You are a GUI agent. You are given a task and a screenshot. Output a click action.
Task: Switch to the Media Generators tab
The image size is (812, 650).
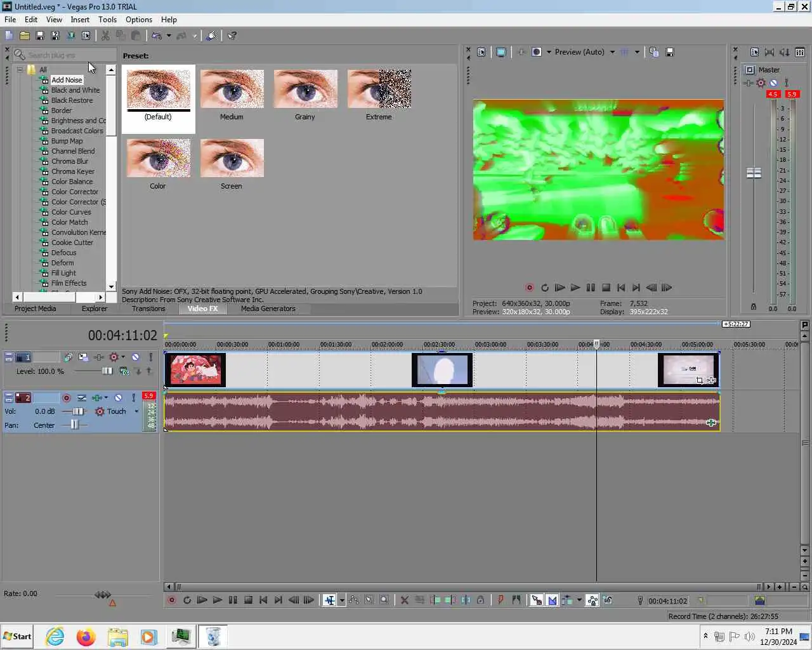pos(268,308)
